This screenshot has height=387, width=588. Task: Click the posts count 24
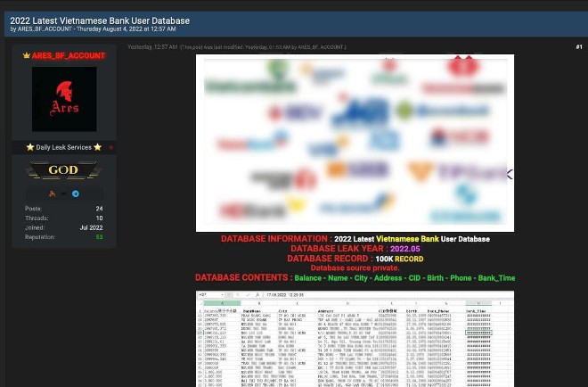coord(99,209)
